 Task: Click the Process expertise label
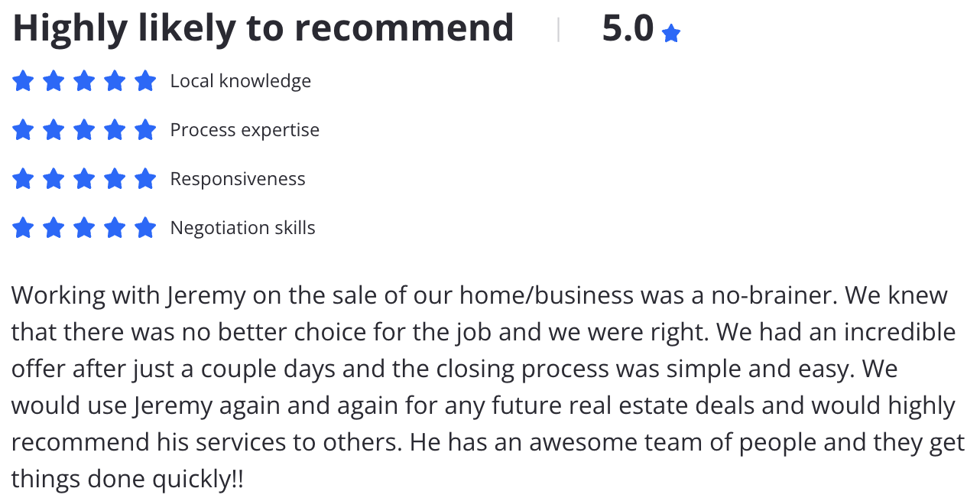(245, 130)
